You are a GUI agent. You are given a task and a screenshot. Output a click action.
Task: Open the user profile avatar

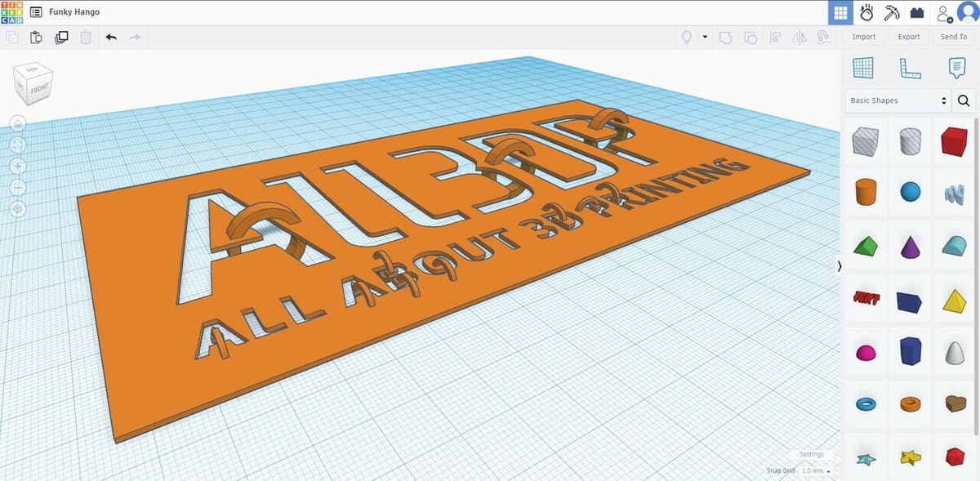click(x=967, y=13)
